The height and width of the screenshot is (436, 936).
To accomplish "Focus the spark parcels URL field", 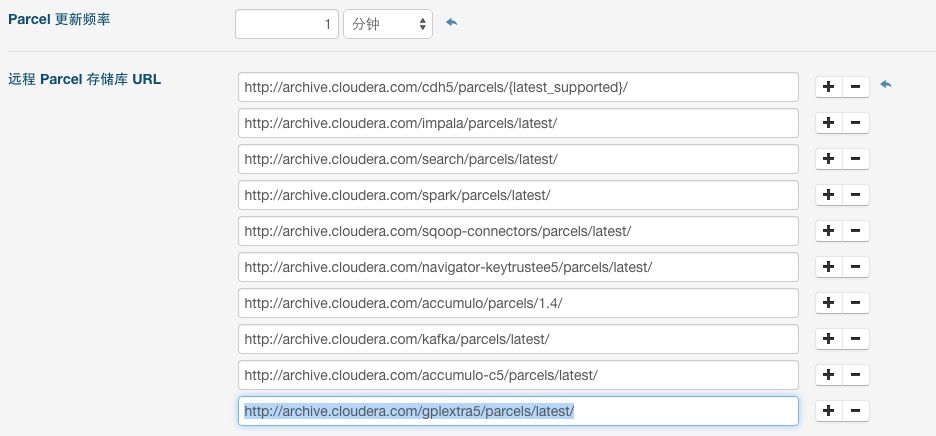I will (518, 195).
